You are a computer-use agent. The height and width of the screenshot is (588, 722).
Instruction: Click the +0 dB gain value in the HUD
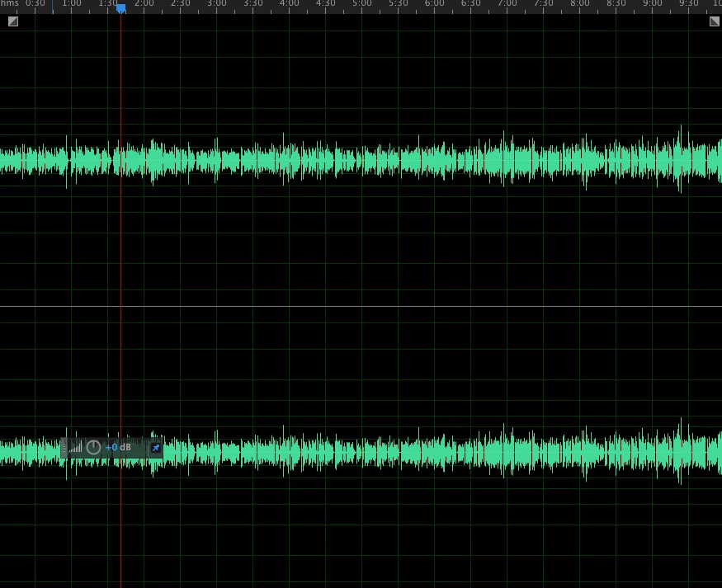tap(118, 447)
